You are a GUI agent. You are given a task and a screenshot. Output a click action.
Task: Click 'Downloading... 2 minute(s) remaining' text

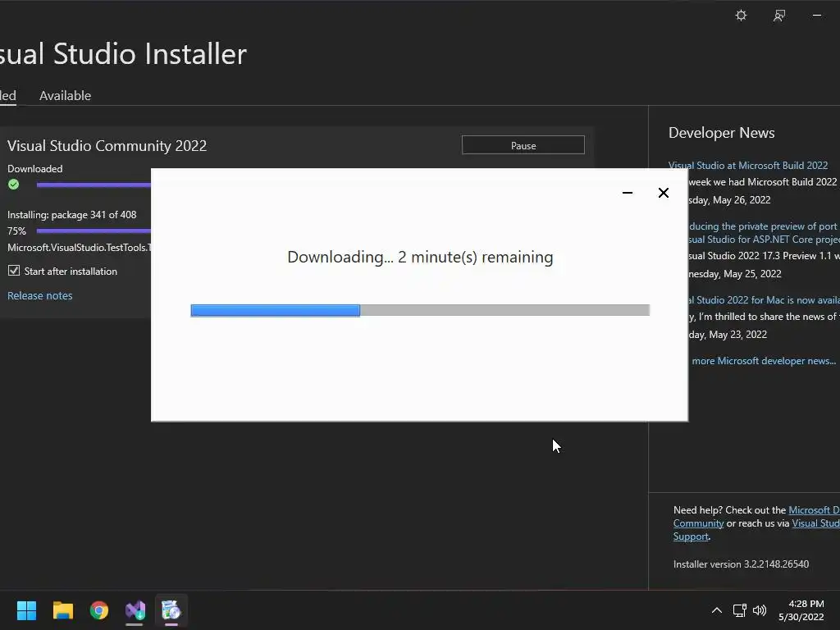click(x=420, y=257)
